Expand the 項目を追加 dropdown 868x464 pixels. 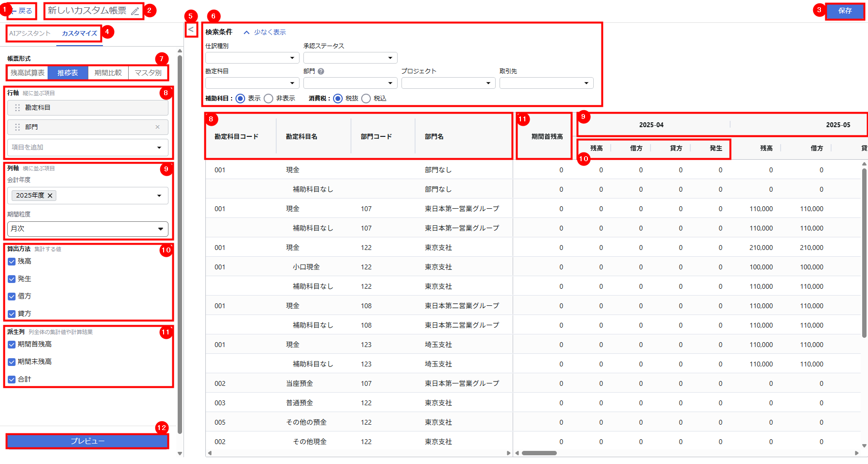[x=87, y=148]
